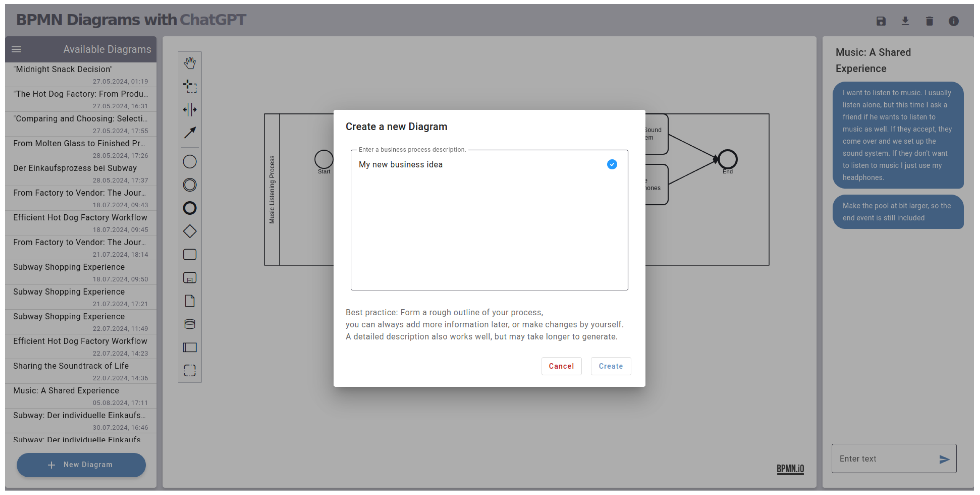Image resolution: width=980 pixels, height=495 pixels.
Task: Click the blue checkmark in description field
Action: click(612, 164)
